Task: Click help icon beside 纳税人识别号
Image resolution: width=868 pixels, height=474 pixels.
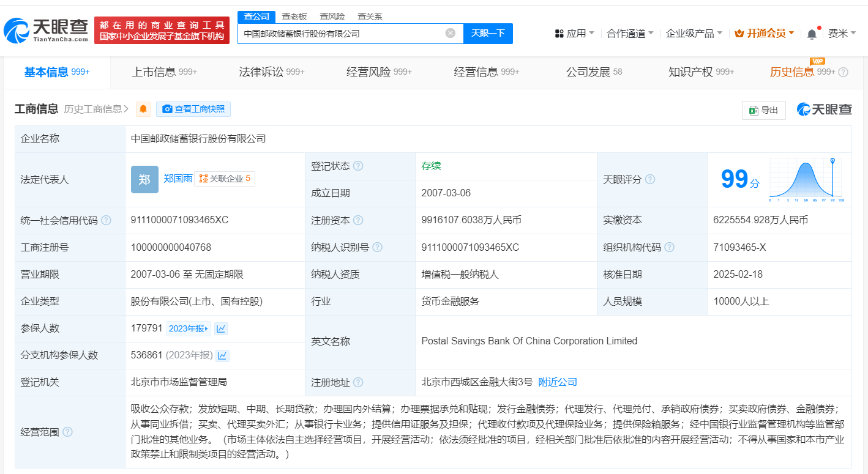Action: pyautogui.click(x=378, y=248)
